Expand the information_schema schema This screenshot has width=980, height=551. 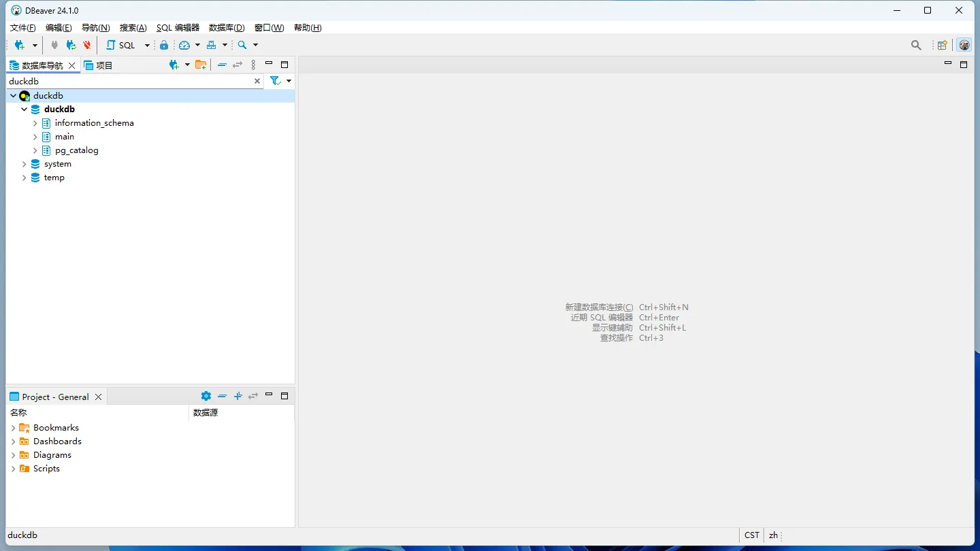tap(35, 123)
